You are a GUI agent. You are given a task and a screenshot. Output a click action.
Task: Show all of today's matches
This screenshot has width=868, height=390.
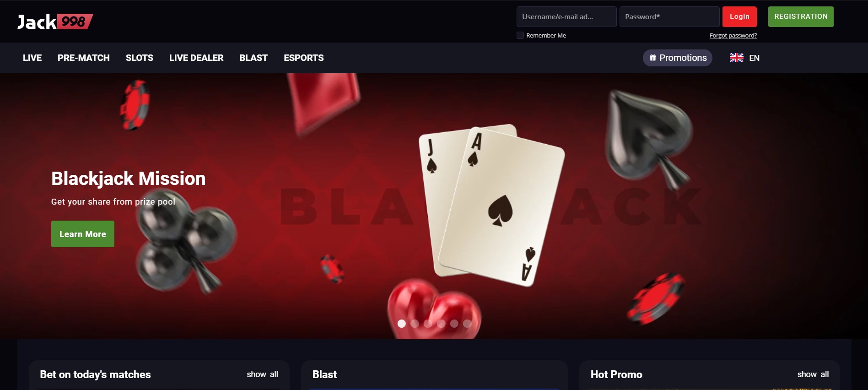coord(262,374)
